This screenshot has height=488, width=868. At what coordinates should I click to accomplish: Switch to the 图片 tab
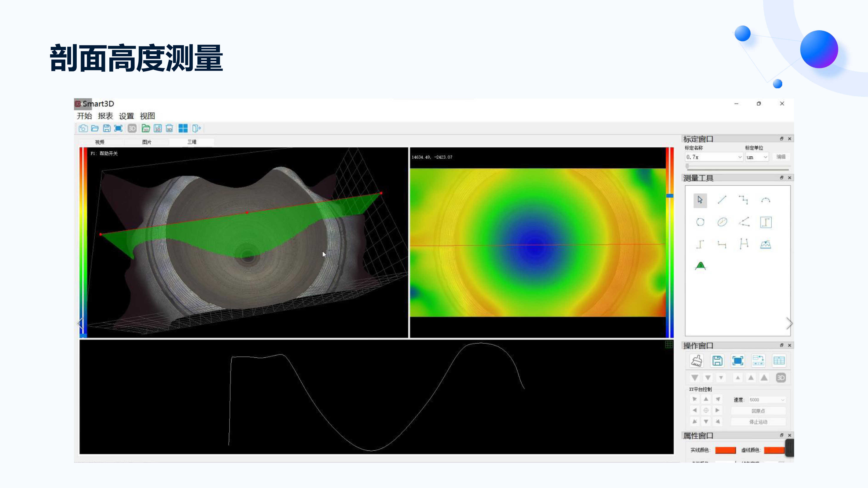[x=146, y=142]
